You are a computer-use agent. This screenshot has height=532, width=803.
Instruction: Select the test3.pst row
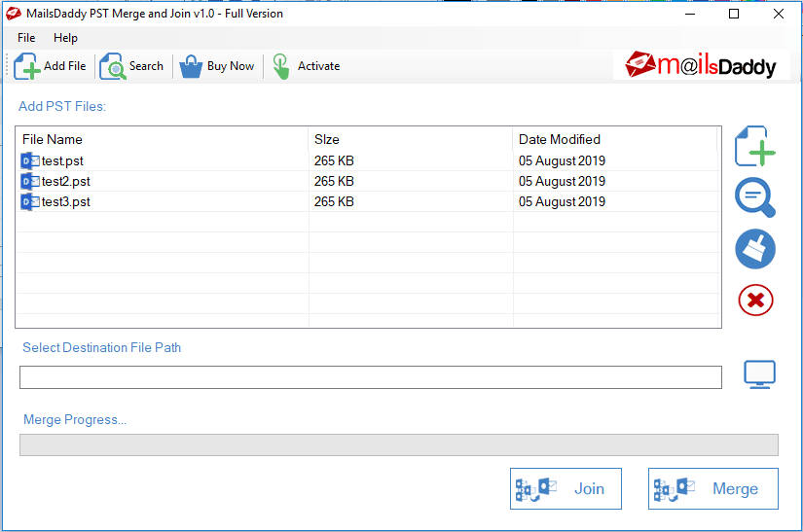click(367, 201)
